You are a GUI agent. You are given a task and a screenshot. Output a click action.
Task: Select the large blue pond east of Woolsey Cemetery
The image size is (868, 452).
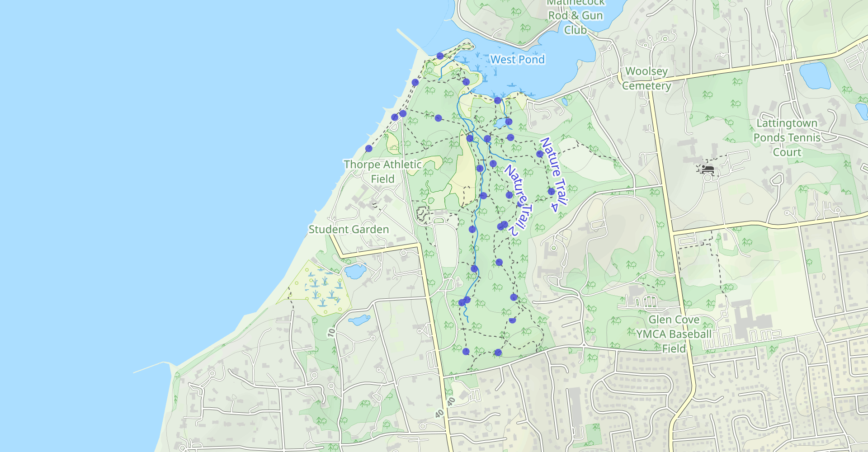(x=815, y=75)
